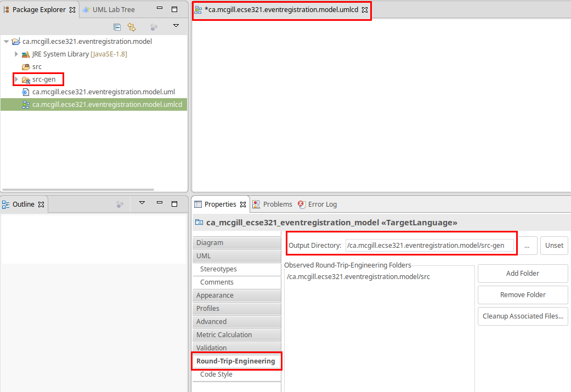Click focus task icon in Package Explorer toolbar
This screenshot has width=571, height=392.
(154, 27)
